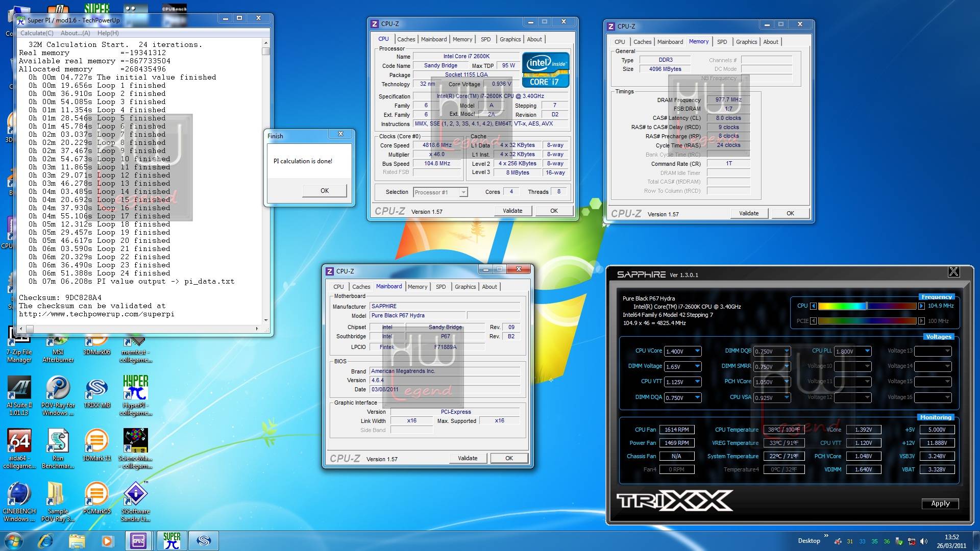This screenshot has height=551, width=980.
Task: Open POV-Ray for Windows shortcut
Action: click(x=58, y=396)
